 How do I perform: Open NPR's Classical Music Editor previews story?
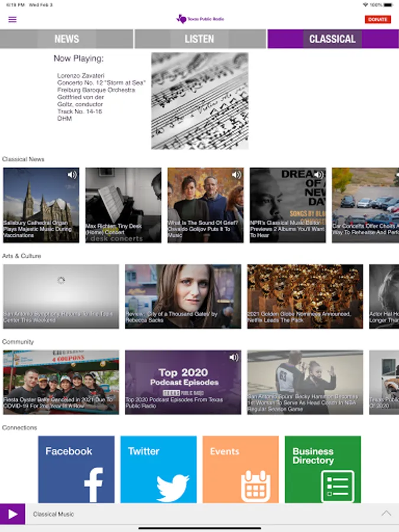[x=288, y=205]
